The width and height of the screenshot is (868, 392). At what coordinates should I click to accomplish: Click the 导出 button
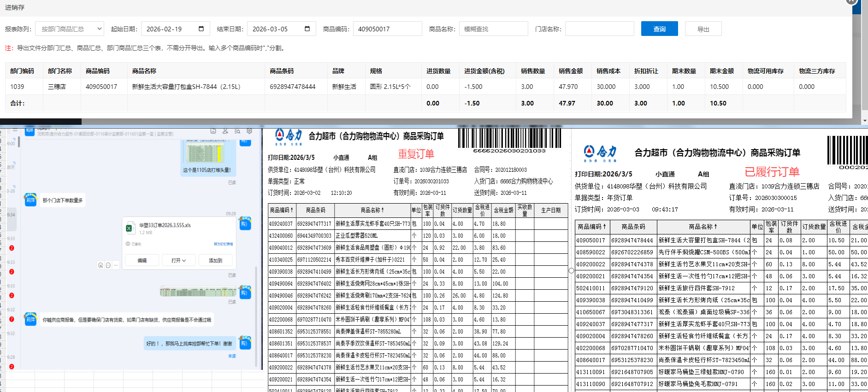pos(703,29)
